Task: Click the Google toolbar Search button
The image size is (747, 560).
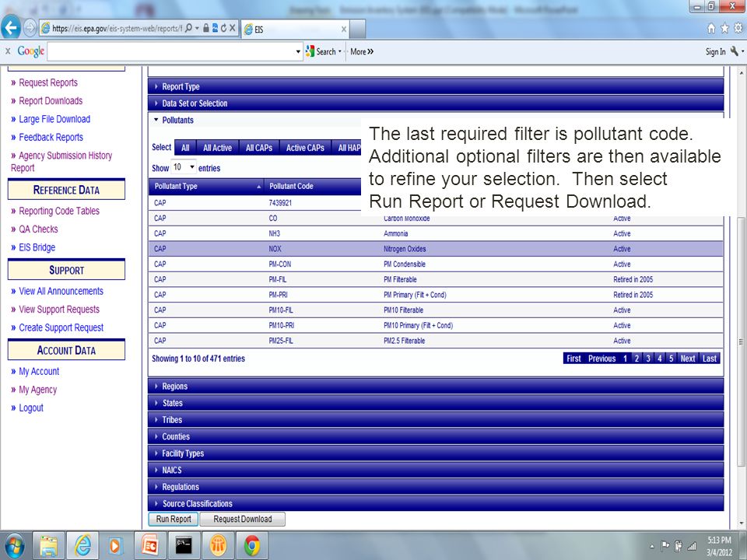Action: click(x=323, y=51)
